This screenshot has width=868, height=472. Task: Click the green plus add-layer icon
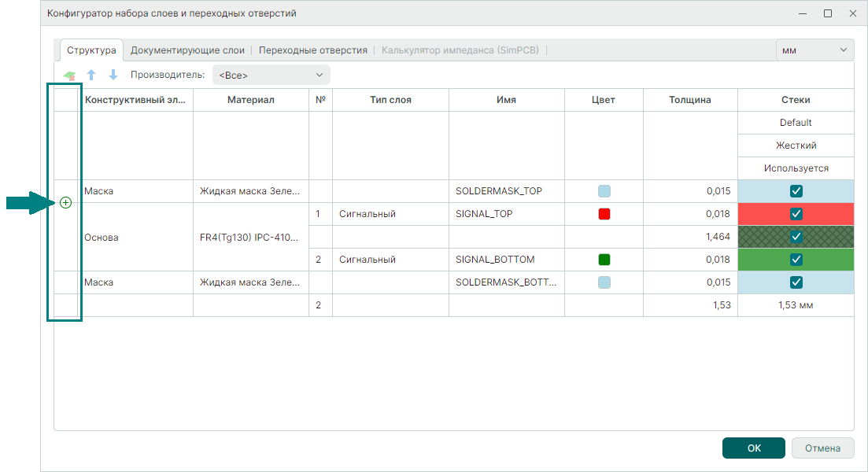[x=65, y=203]
